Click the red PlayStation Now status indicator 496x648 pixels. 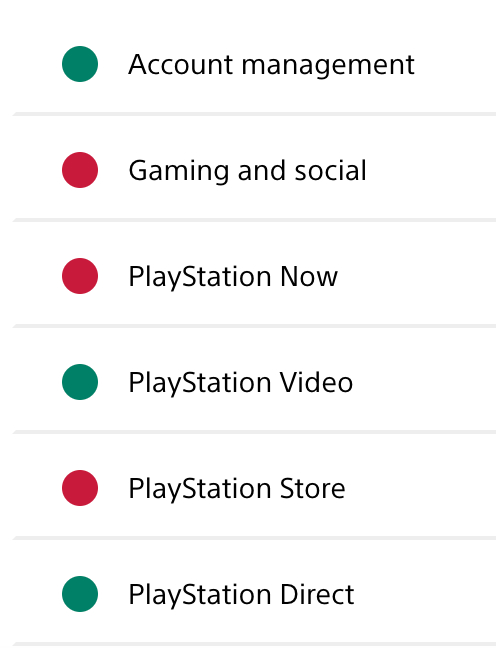pyautogui.click(x=80, y=276)
